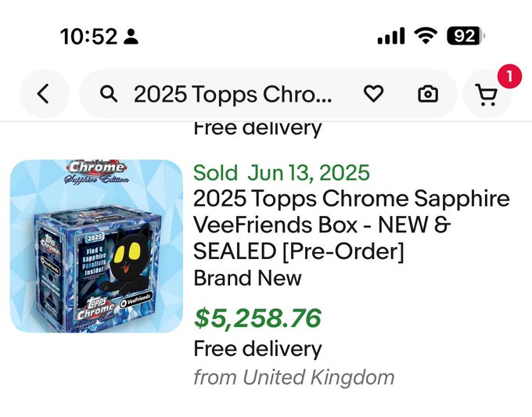Tap the red cart badge showing 1
Image resolution: width=532 pixels, height=417 pixels.
(x=509, y=77)
